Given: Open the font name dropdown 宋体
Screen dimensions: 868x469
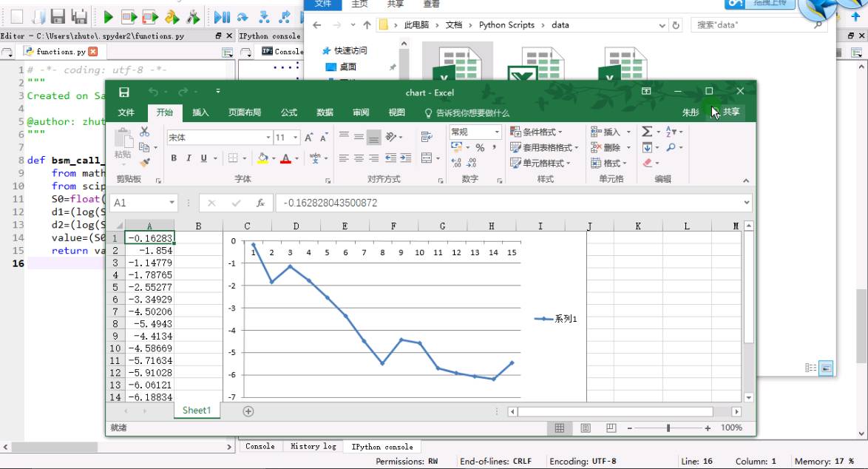Looking at the screenshot, I should [268, 138].
